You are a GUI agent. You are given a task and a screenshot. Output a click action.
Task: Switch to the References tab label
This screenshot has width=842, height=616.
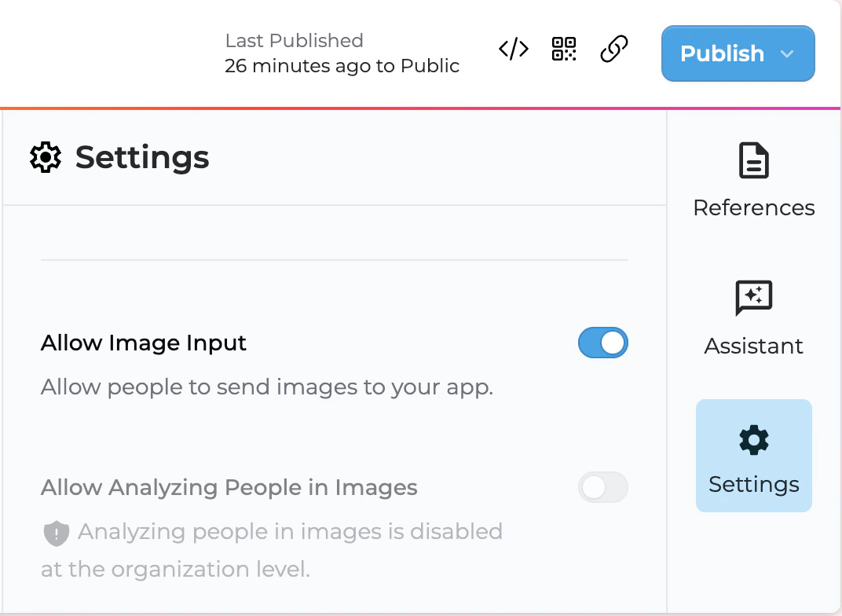(754, 208)
